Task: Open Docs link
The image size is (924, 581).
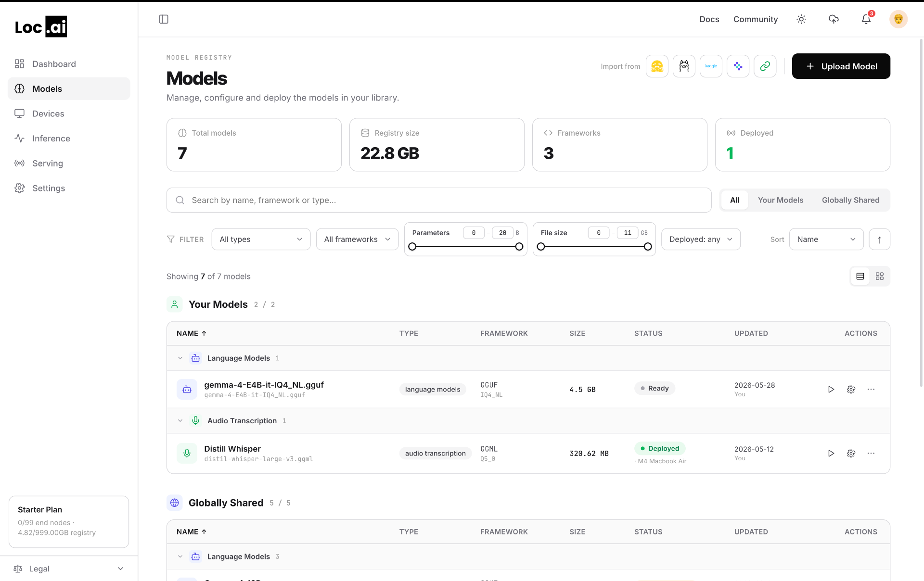Action: click(x=709, y=19)
